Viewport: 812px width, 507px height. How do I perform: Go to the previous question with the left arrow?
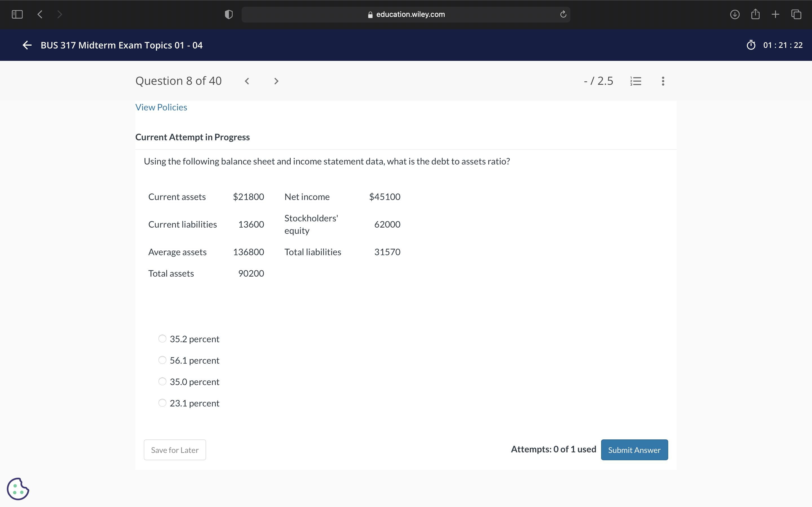tap(247, 81)
